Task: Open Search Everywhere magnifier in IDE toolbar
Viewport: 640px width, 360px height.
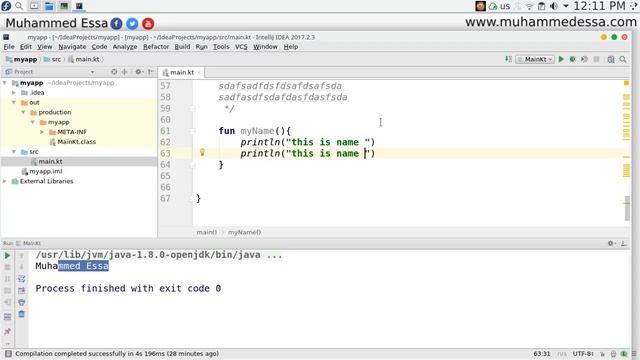Action: click(x=623, y=59)
